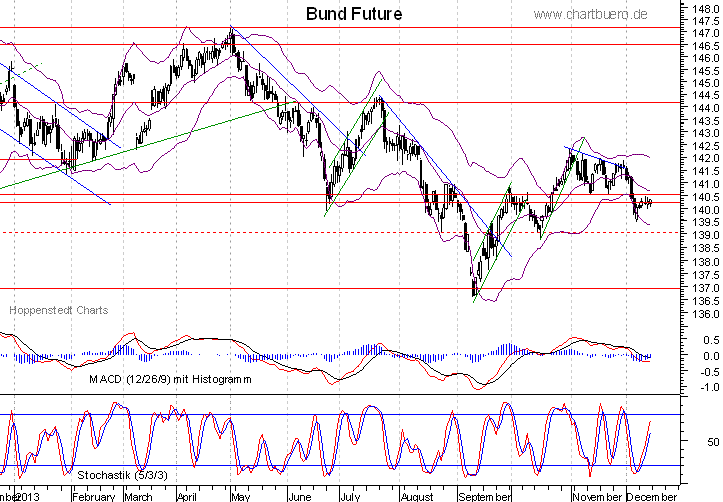The image size is (723, 502).
Task: Select the 138.0 price scale value
Action: (706, 262)
